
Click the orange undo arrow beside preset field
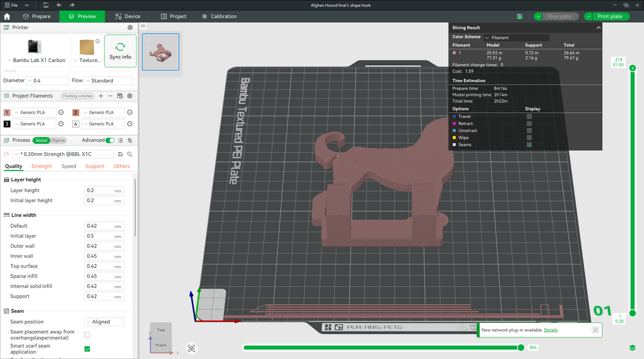pyautogui.click(x=6, y=154)
